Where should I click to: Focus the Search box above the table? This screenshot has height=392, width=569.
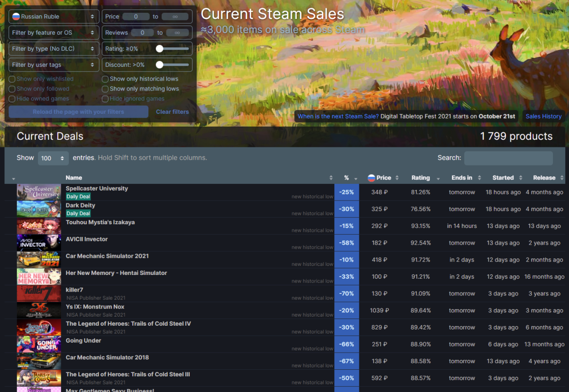[x=508, y=158]
